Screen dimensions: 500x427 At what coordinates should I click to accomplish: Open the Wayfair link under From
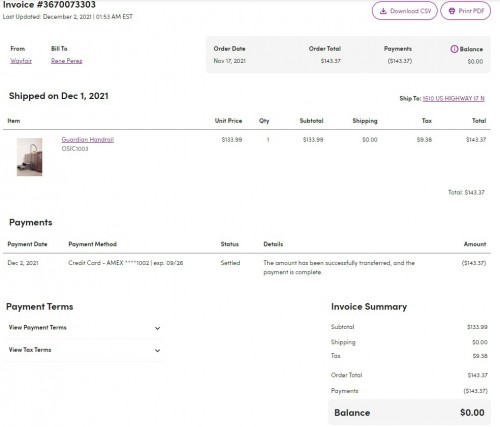21,61
